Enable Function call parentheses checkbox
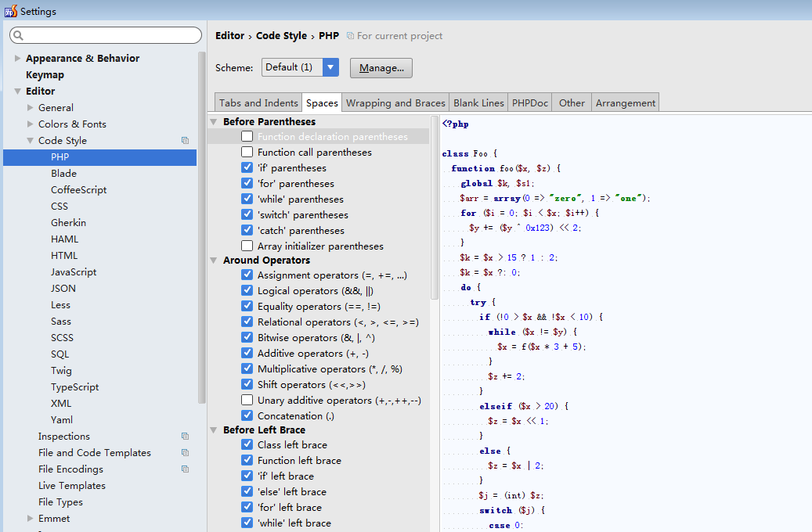Viewport: 812px width, 532px height. pos(247,152)
